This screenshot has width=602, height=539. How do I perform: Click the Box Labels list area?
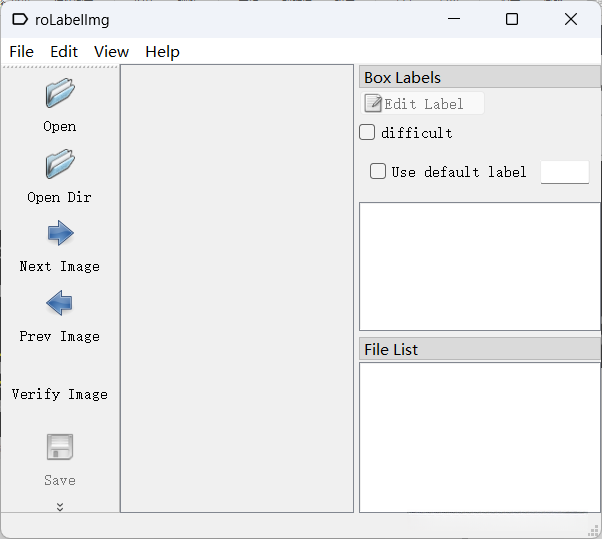tap(479, 266)
